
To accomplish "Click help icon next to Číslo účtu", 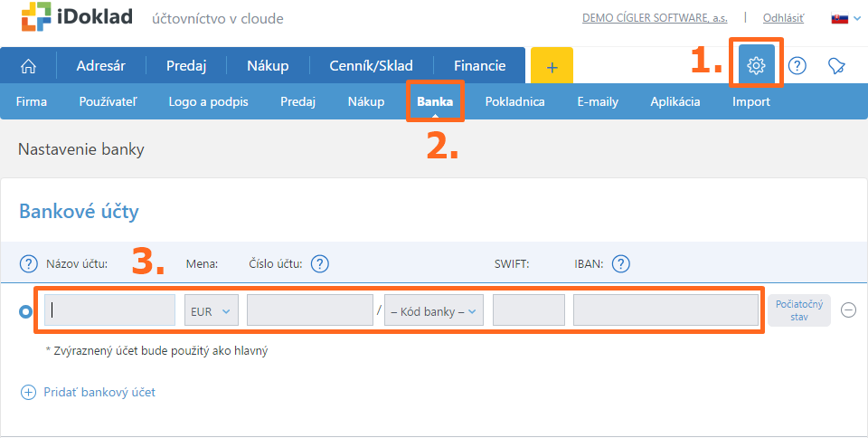I will pyautogui.click(x=319, y=264).
